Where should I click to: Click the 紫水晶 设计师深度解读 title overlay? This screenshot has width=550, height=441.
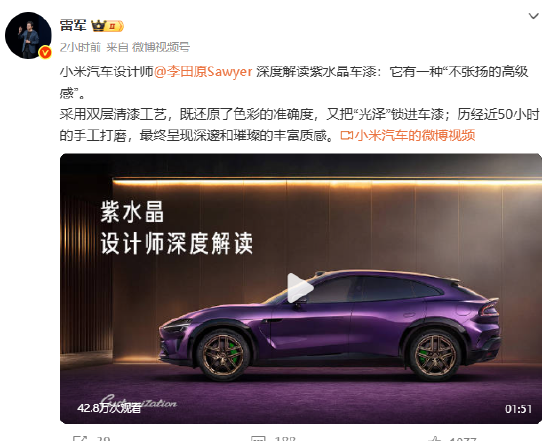coord(176,228)
